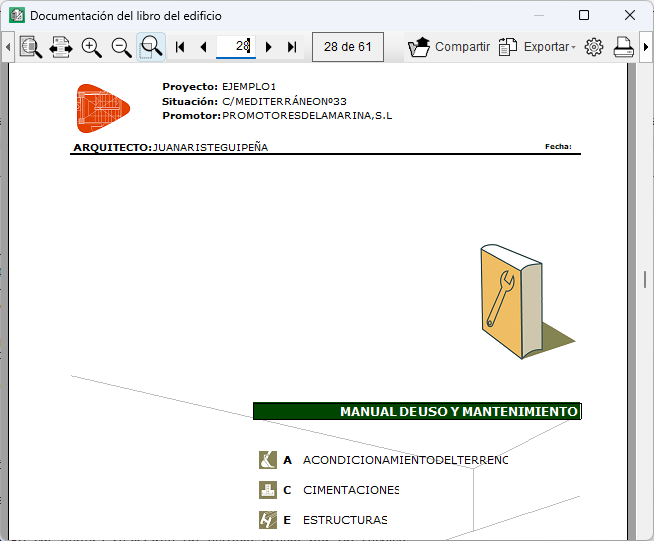Select the fit page width icon
This screenshot has height=541, width=654.
[61, 47]
